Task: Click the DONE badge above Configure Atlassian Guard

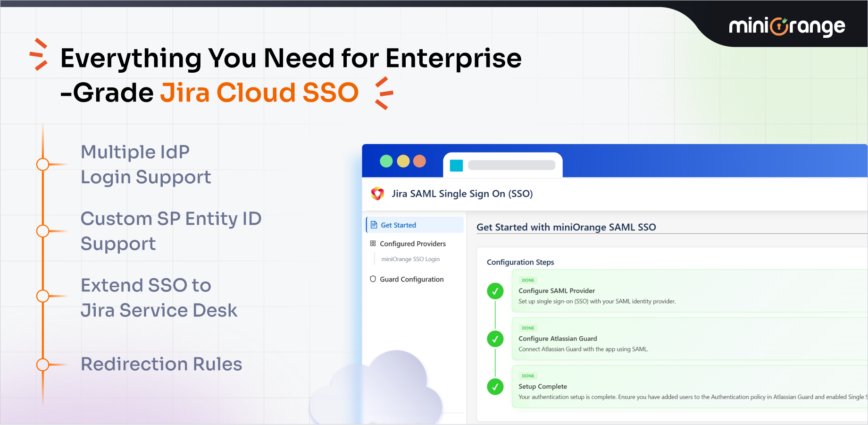Action: click(x=528, y=328)
